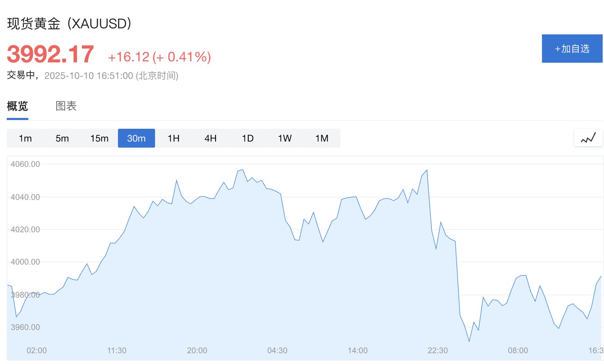
Task: Click the 现货黄金 (XAUUSD) title
Action: [x=69, y=23]
